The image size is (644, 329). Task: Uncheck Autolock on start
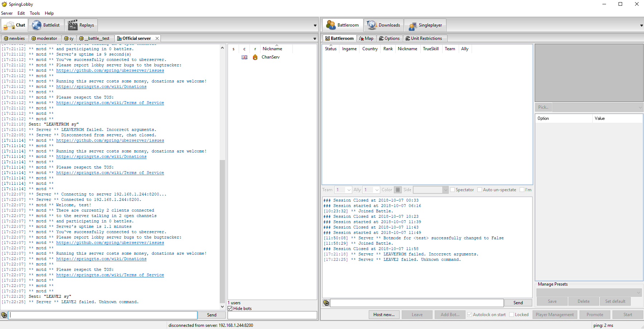click(x=469, y=314)
